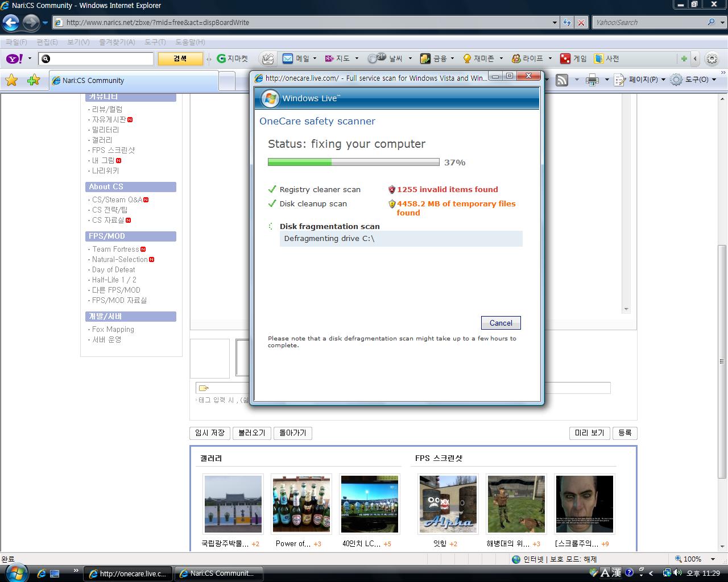Image resolution: width=728 pixels, height=582 pixels.
Task: Open the 파일(F) menu
Action: pos(16,42)
